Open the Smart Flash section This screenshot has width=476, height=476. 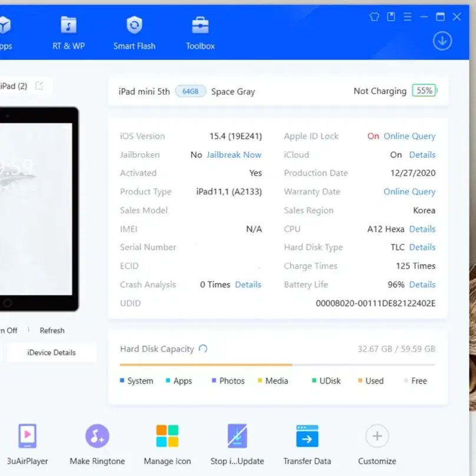pos(134,34)
